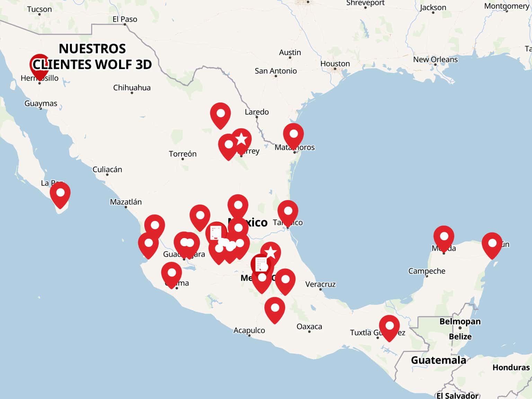Open the coastal pin west of Guadalajara

(148, 243)
